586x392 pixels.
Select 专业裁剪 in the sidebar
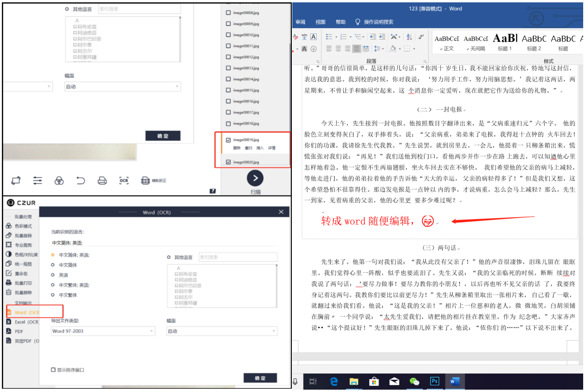pos(19,245)
